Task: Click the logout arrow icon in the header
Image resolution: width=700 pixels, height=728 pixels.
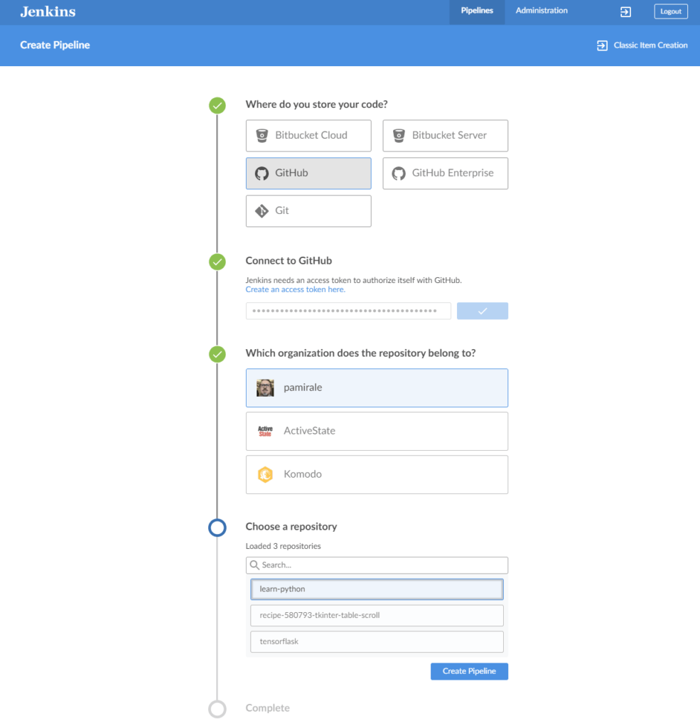Action: (625, 11)
